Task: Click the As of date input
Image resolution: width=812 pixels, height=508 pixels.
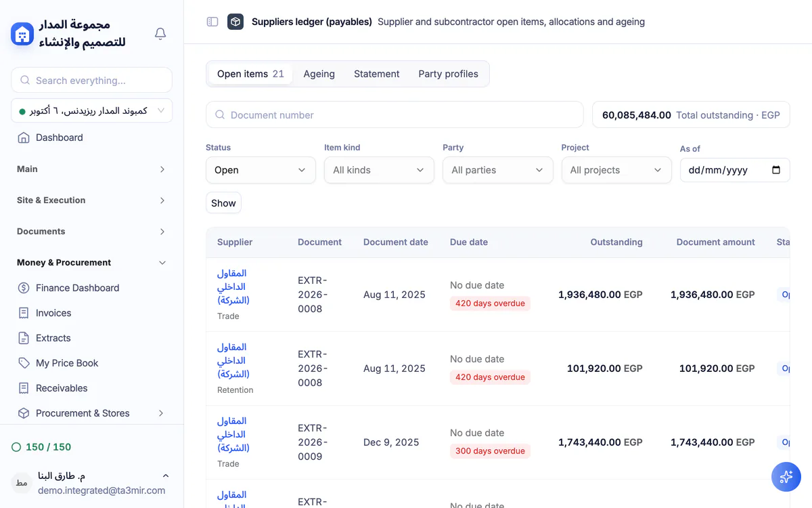Action: click(735, 170)
